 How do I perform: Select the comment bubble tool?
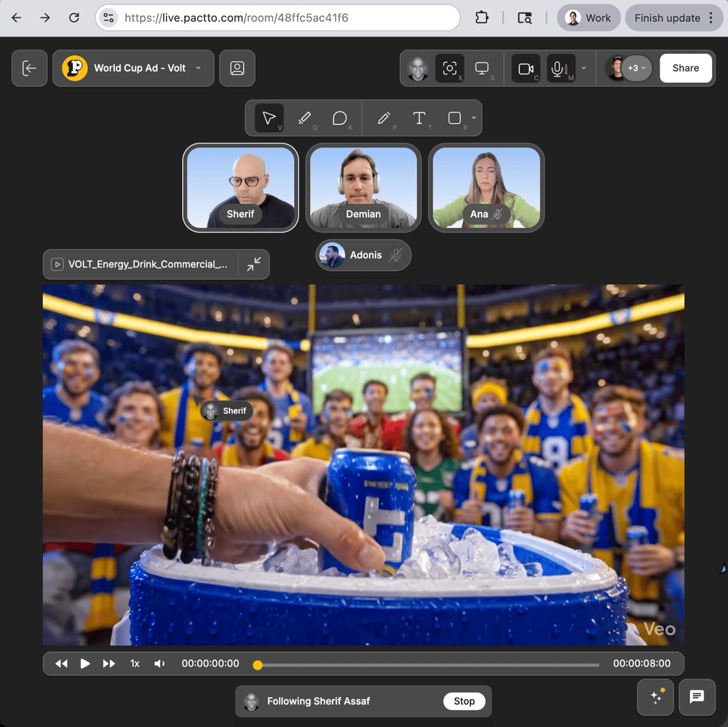[340, 118]
